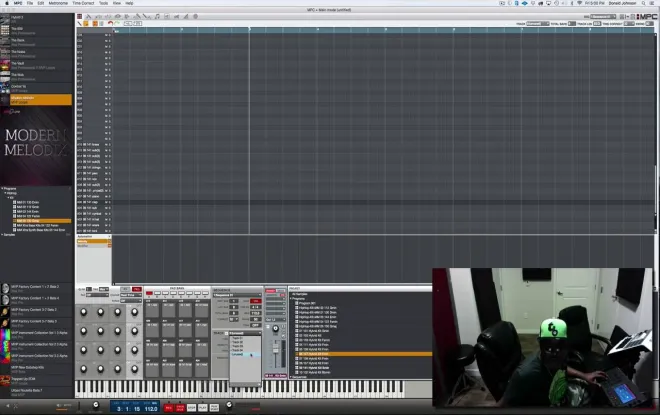Open the Metronome menu
The image size is (660, 415).
(58, 3)
